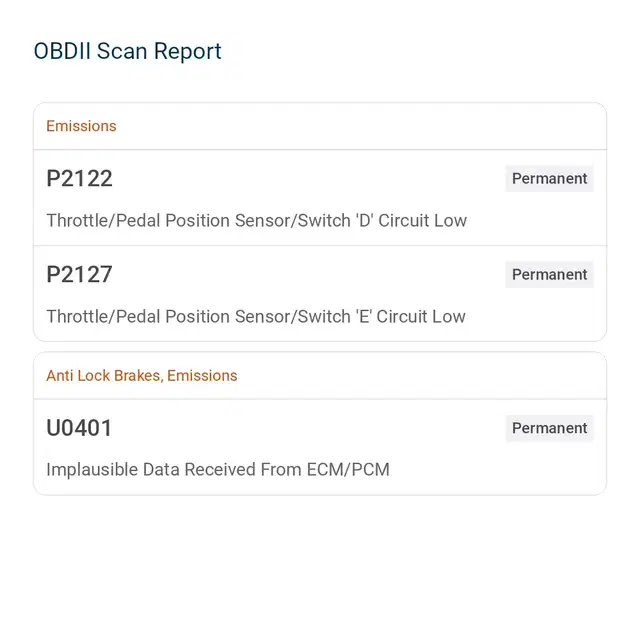The height and width of the screenshot is (640, 640).
Task: Open the P2122 trouble code
Action: point(79,178)
